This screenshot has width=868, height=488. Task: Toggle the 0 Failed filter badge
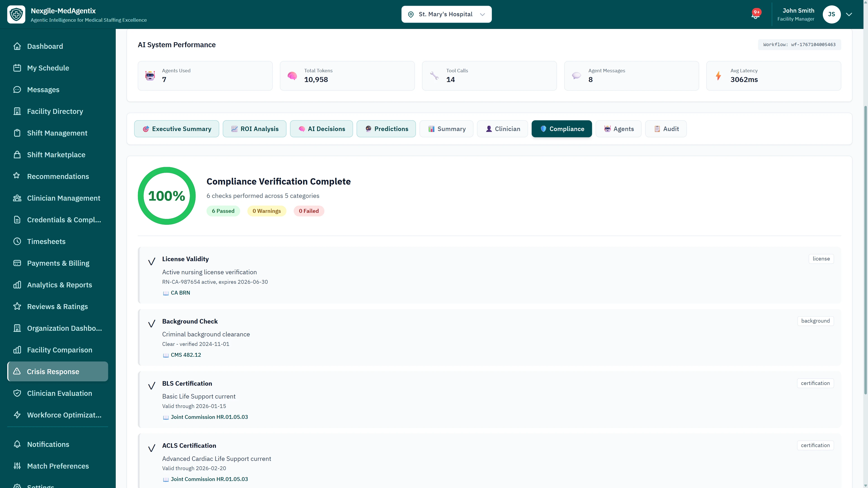point(309,211)
